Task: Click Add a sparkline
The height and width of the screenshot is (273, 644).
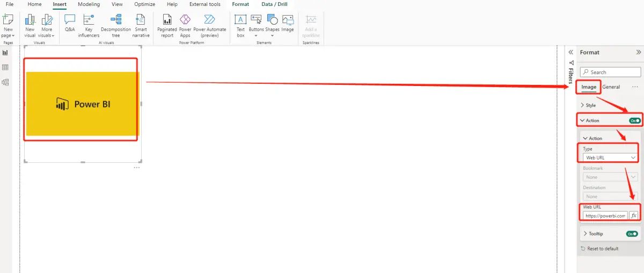Action: tap(311, 25)
